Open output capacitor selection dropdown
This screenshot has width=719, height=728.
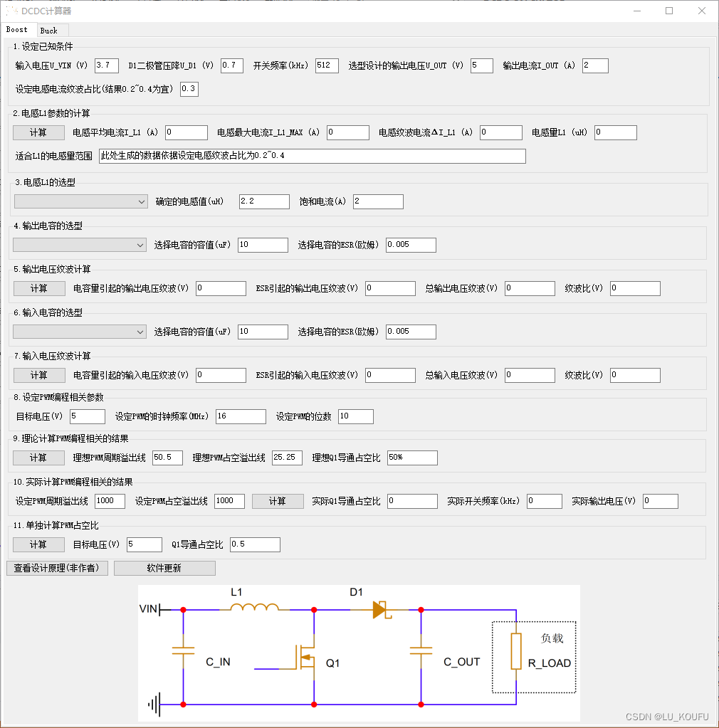(x=80, y=245)
